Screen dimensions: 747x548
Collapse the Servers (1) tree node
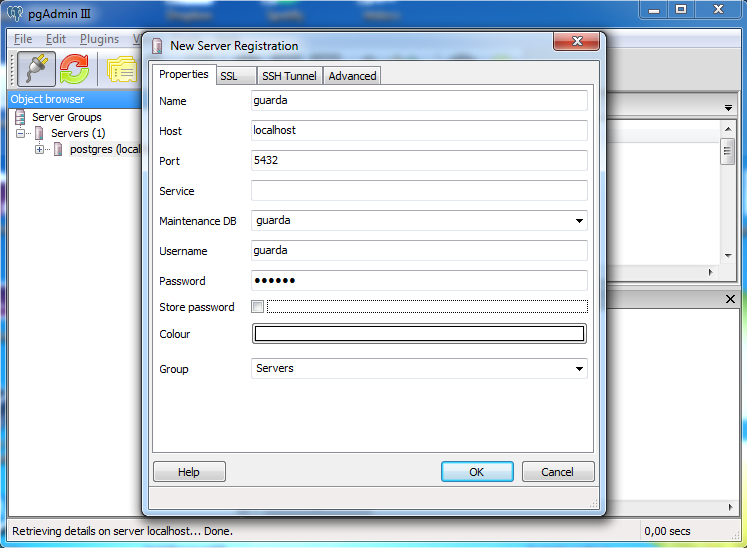[x=20, y=133]
